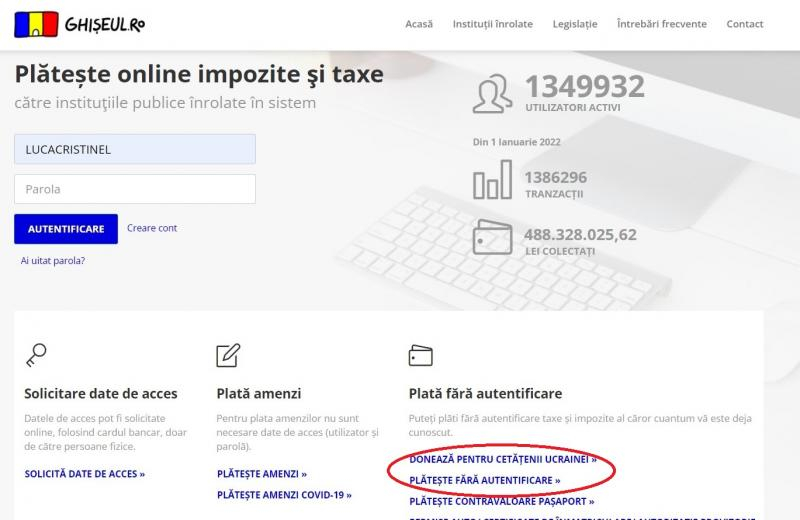Click the active users person icon

[494, 93]
